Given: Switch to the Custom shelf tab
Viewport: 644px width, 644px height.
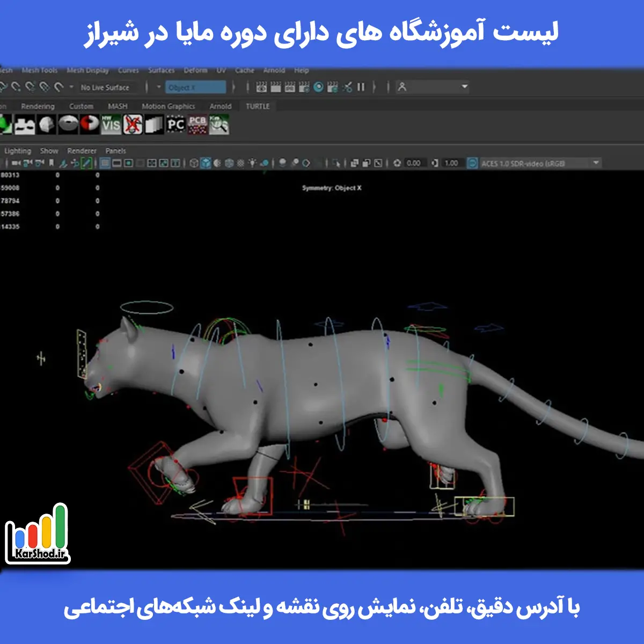Looking at the screenshot, I should point(81,106).
